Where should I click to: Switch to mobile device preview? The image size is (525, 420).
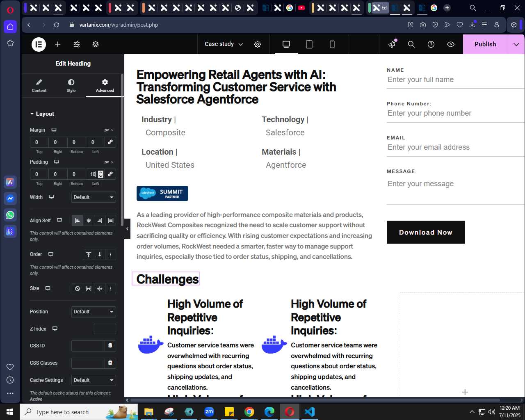[x=332, y=44]
